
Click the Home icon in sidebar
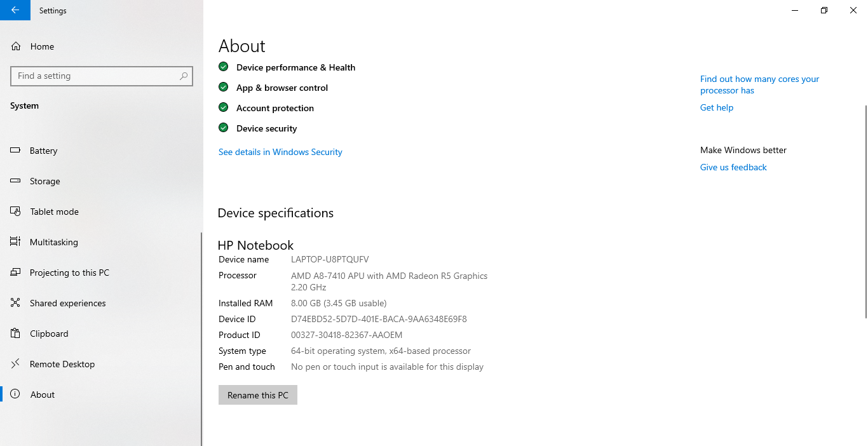[16, 46]
